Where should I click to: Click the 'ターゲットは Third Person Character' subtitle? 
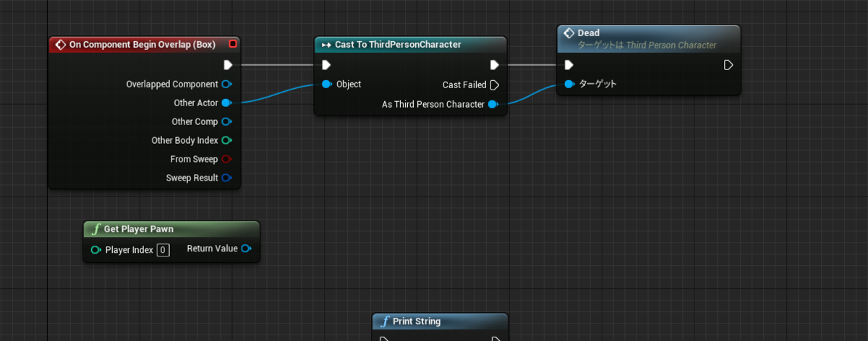click(647, 45)
